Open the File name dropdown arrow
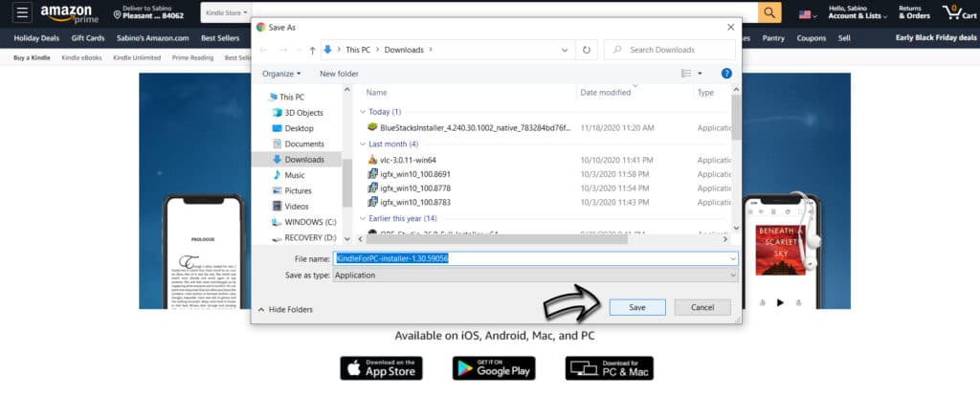 [x=733, y=258]
